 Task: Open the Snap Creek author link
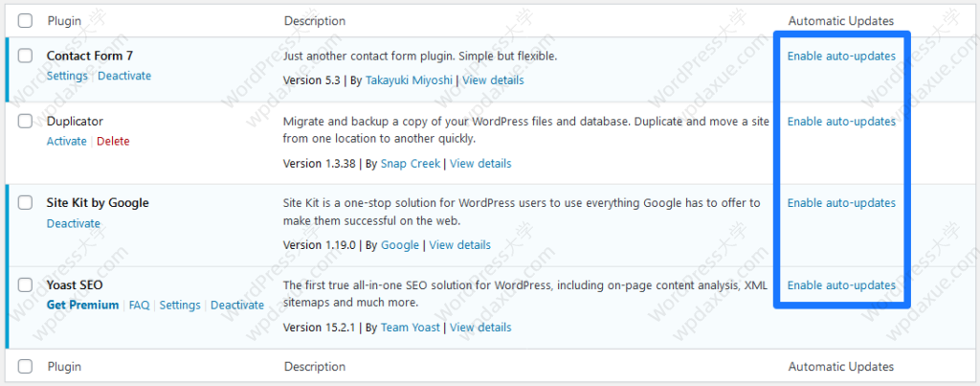coord(411,164)
